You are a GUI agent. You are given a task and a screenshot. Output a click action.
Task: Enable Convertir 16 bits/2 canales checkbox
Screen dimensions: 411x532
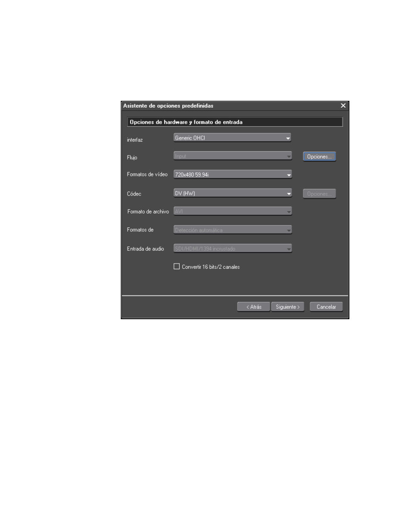point(177,267)
